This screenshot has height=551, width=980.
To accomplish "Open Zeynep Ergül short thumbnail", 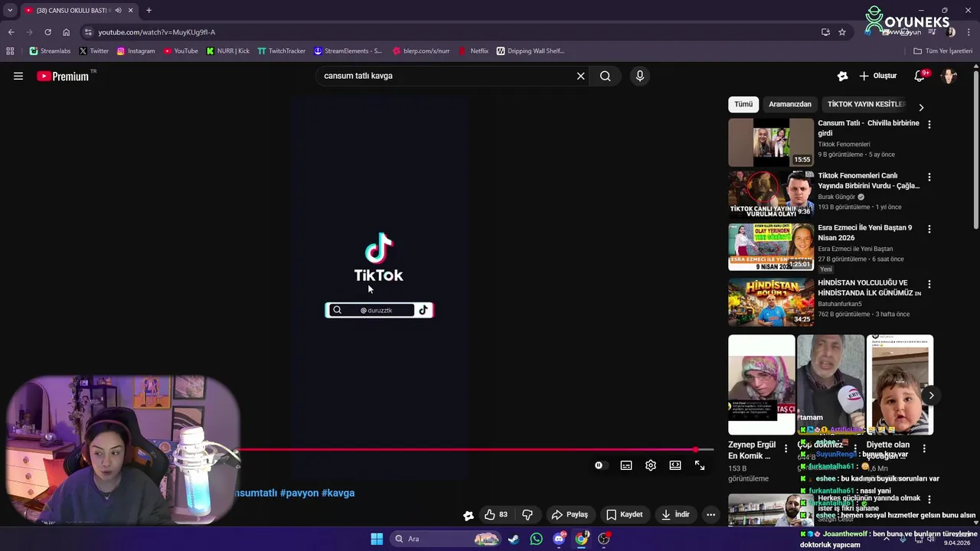I will click(x=762, y=385).
